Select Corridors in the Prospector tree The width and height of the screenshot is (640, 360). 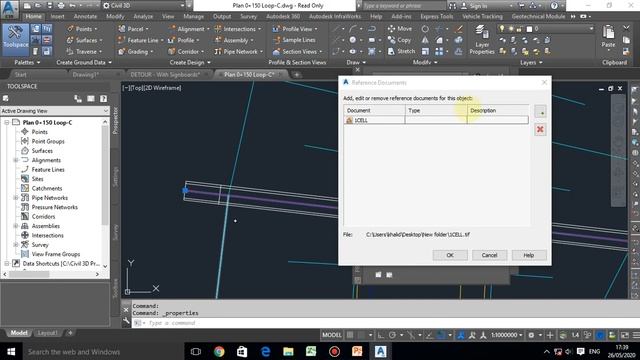coord(43,216)
